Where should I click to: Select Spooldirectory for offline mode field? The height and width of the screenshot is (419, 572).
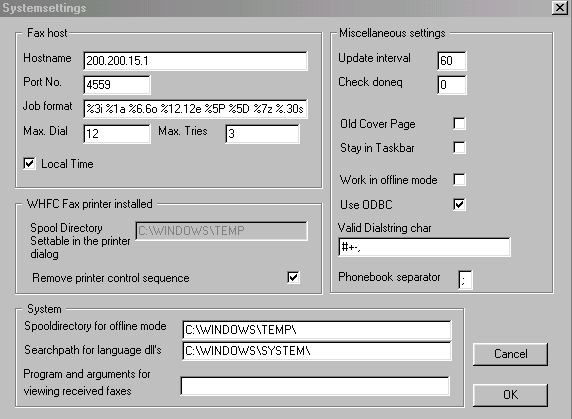[x=317, y=330]
